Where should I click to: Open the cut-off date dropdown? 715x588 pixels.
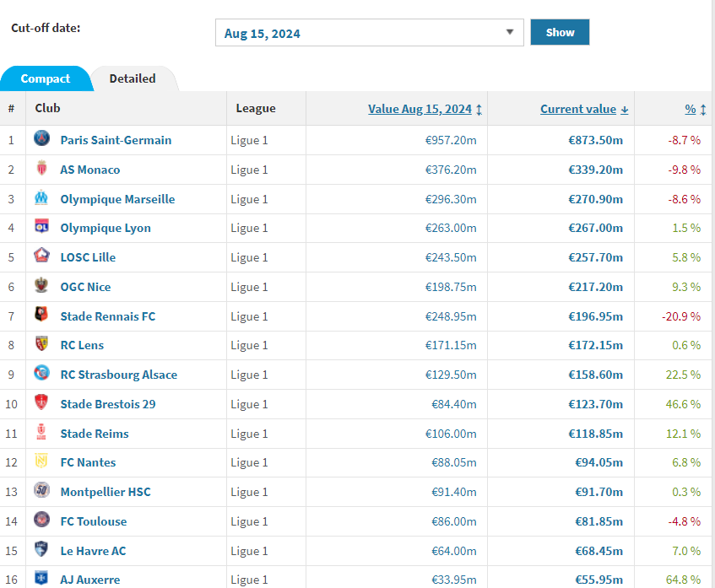[369, 33]
